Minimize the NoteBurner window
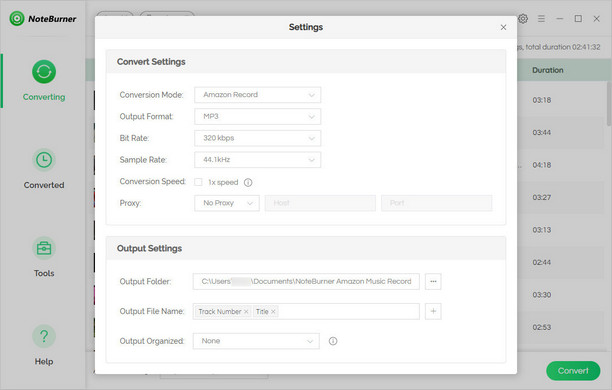 coord(560,18)
